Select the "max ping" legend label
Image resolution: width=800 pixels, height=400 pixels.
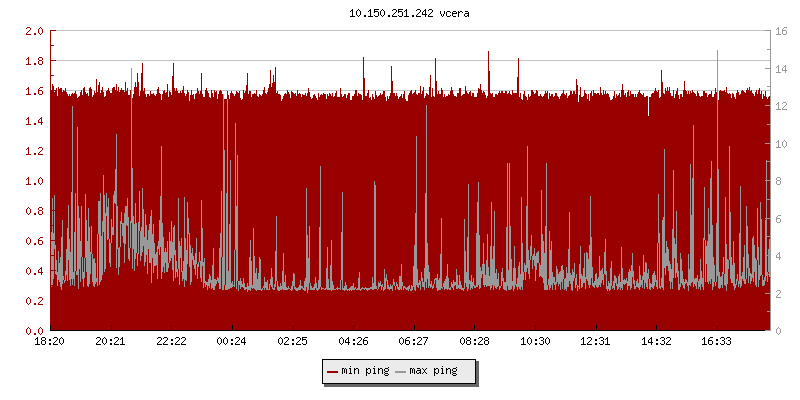[434, 371]
